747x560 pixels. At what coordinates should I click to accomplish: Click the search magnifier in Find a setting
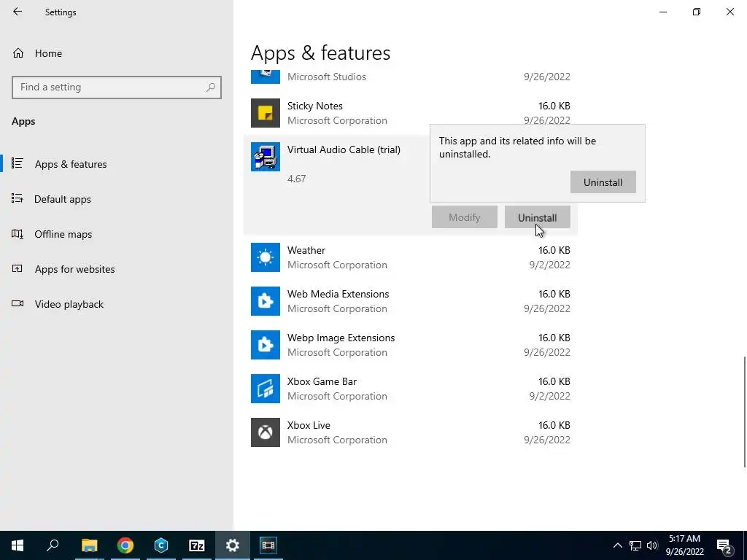click(x=211, y=87)
